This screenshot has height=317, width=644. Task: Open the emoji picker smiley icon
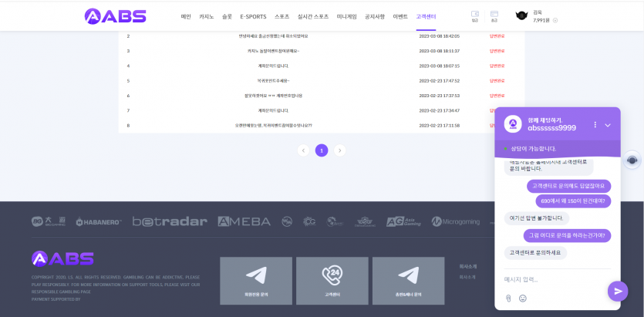(x=522, y=298)
